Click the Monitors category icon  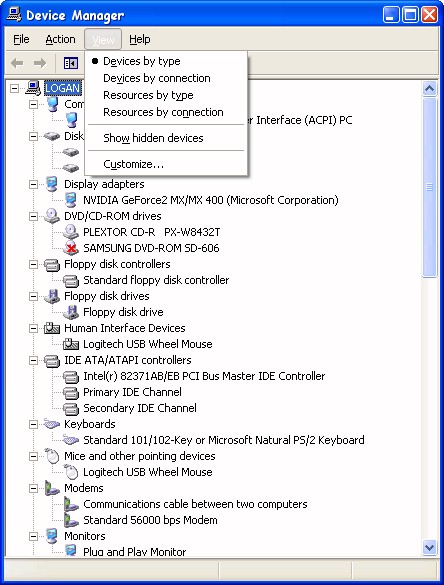52,536
